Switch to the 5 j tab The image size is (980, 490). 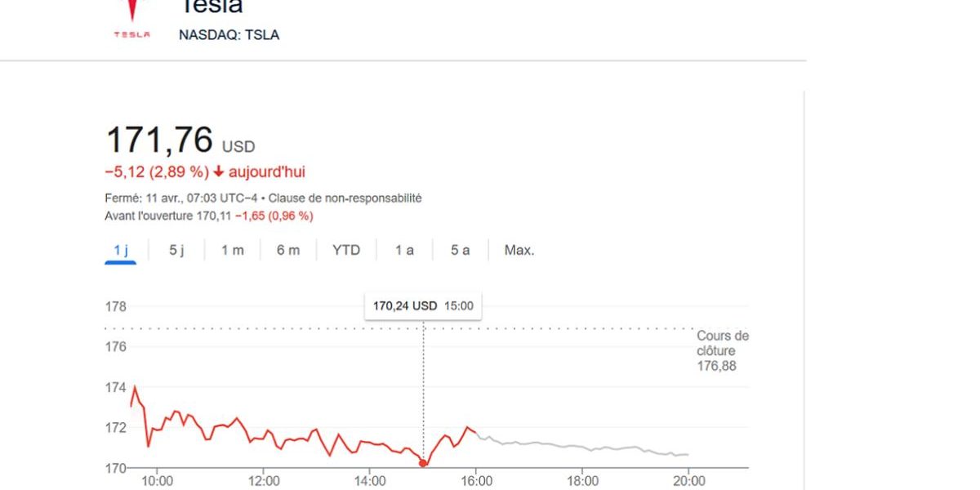(x=176, y=251)
